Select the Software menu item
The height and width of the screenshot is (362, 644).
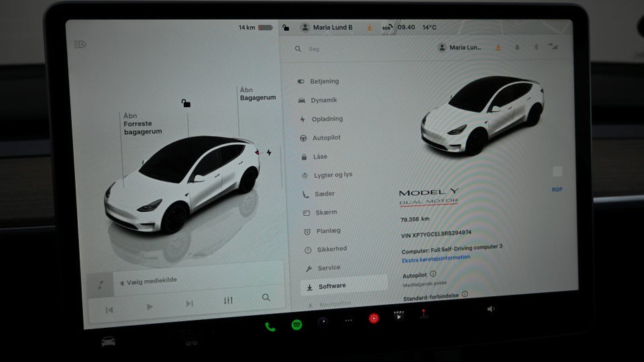344,286
